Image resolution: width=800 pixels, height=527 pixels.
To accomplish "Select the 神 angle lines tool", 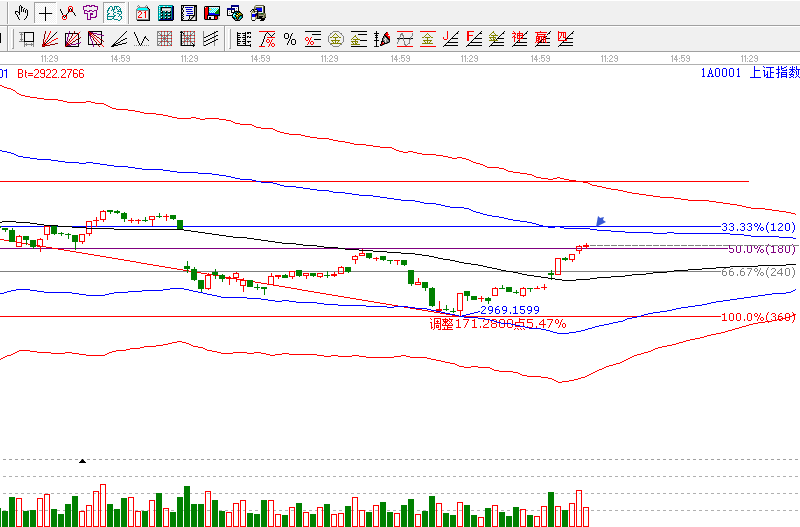I will click(x=519, y=39).
